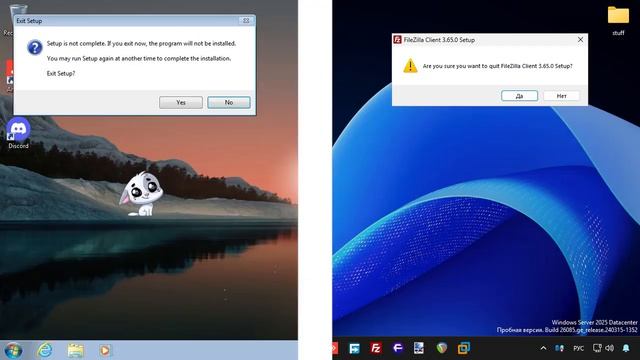
Task: Launch Internet Explorer from the taskbar
Action: tap(44, 350)
